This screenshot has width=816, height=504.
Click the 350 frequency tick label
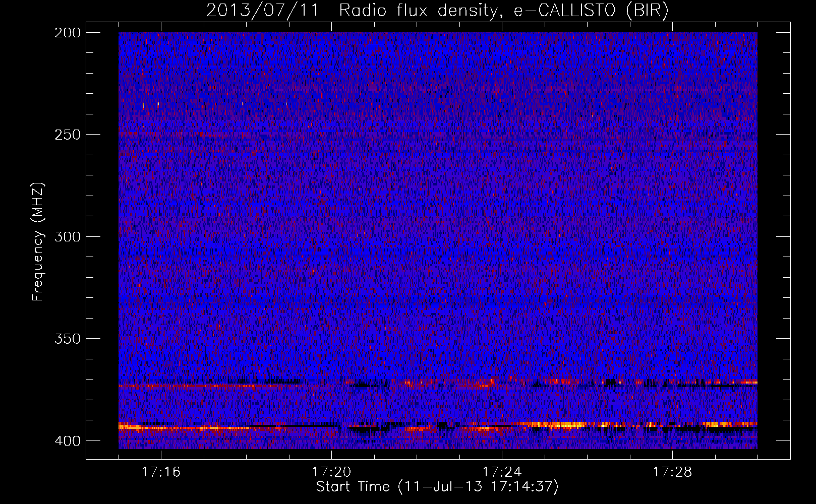pyautogui.click(x=68, y=338)
